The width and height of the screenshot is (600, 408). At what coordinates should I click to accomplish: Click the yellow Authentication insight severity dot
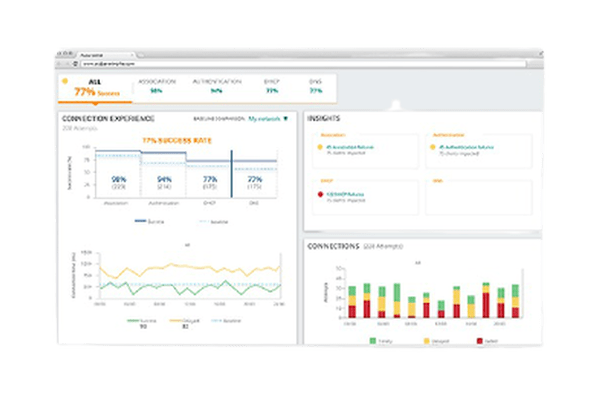(x=432, y=148)
